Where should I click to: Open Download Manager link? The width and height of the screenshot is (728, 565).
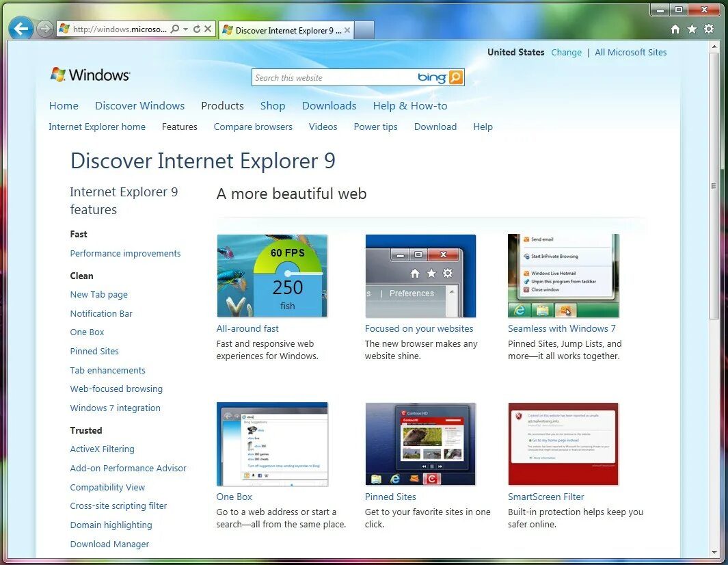click(x=109, y=544)
